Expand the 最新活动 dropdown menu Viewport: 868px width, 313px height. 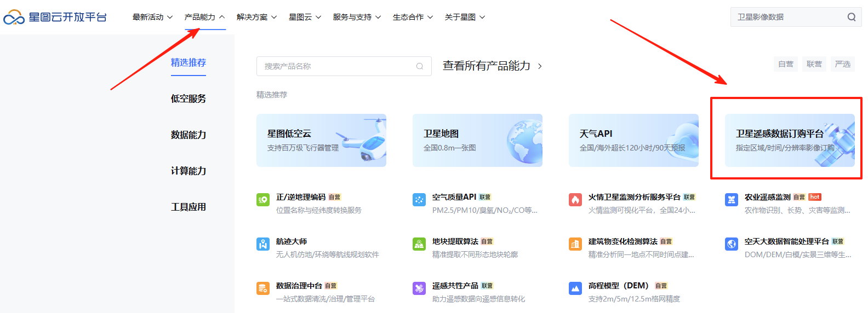click(152, 18)
